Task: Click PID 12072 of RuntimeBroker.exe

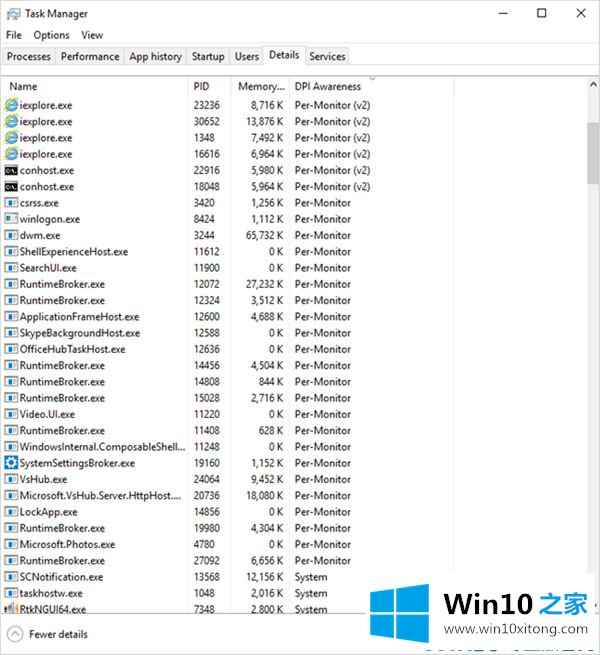Action: 206,284
